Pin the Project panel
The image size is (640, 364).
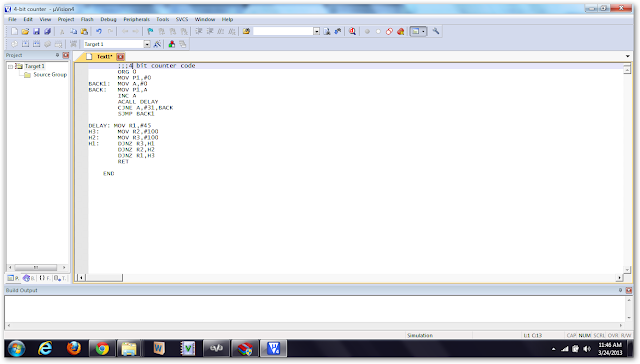pyautogui.click(x=58, y=55)
